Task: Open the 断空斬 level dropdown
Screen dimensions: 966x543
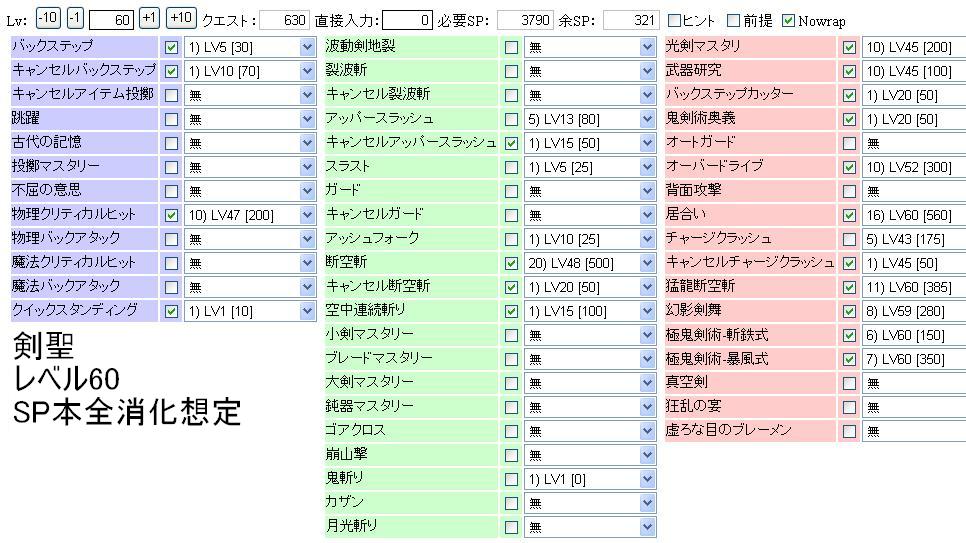Action: 590,264
